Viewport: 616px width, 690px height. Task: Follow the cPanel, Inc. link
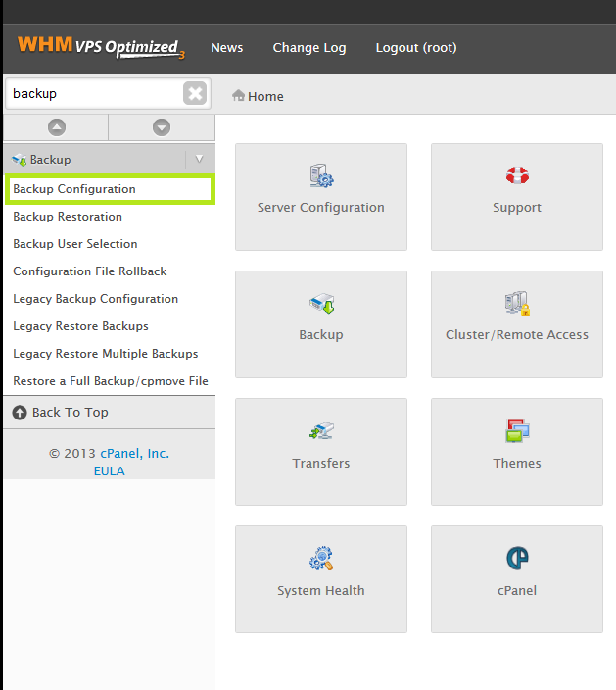(134, 453)
